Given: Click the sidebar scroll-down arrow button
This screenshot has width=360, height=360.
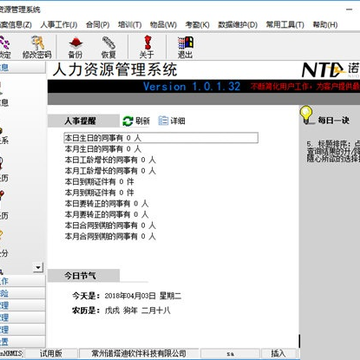Looking at the screenshot, I should [x=38, y=267].
